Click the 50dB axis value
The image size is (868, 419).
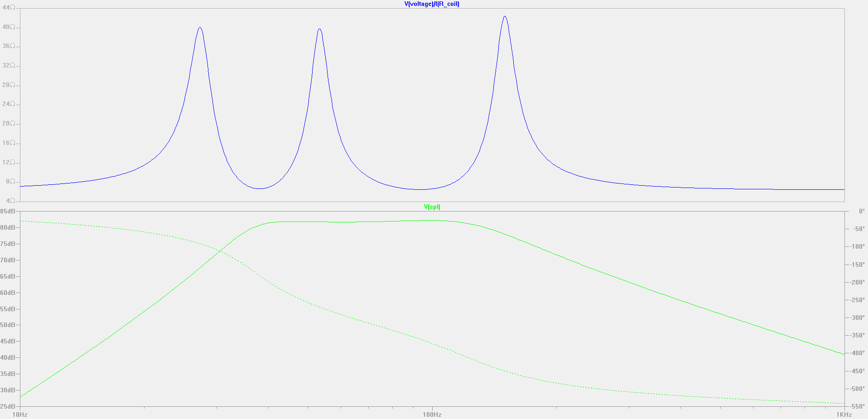tap(8, 325)
